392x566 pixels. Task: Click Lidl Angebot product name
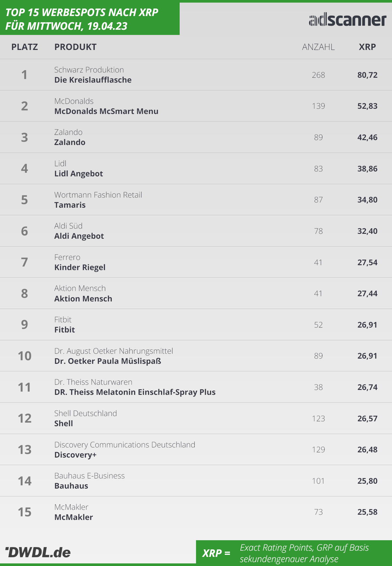point(78,173)
